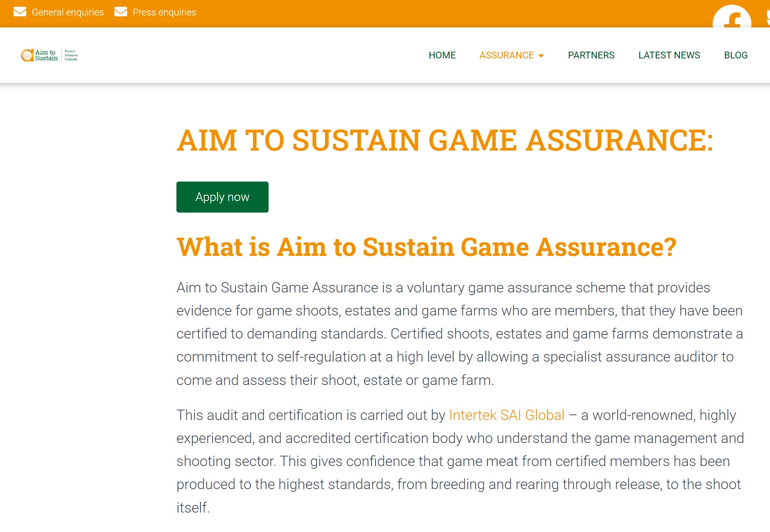Click the General enquiries envelope icon
Screen dimensions: 770x532
(x=19, y=12)
